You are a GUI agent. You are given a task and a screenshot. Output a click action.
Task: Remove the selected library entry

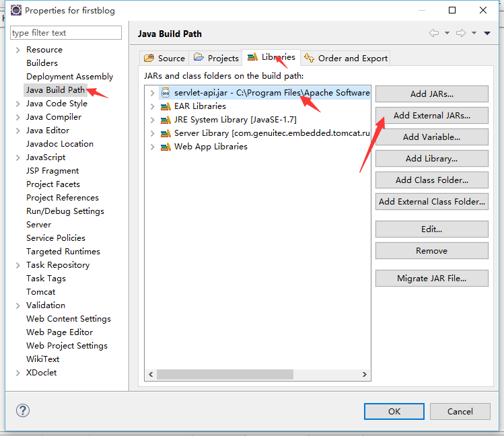click(432, 250)
